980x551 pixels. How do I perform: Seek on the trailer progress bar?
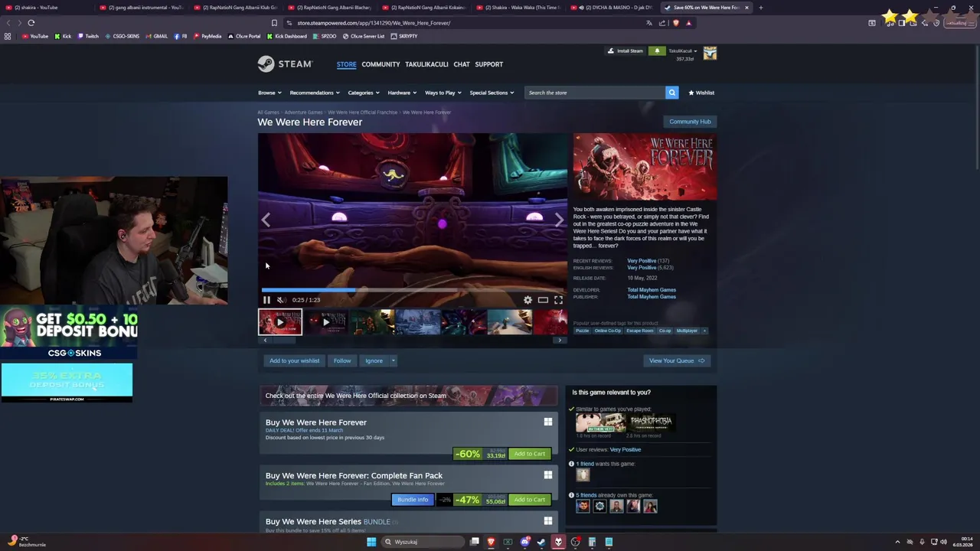pos(413,290)
